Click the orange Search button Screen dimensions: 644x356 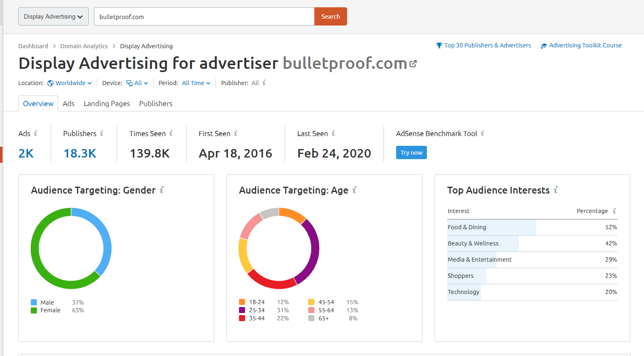click(331, 17)
